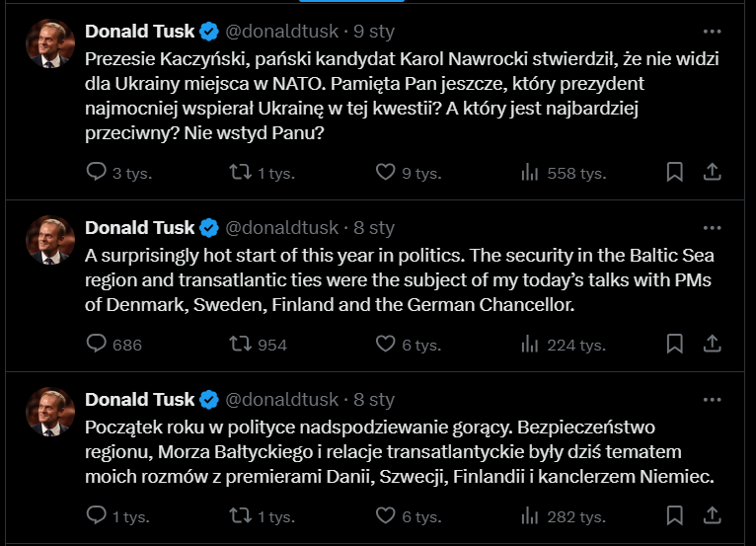This screenshot has width=756, height=546.
Task: Open more menu on the last Polish tweet
Action: (x=712, y=400)
